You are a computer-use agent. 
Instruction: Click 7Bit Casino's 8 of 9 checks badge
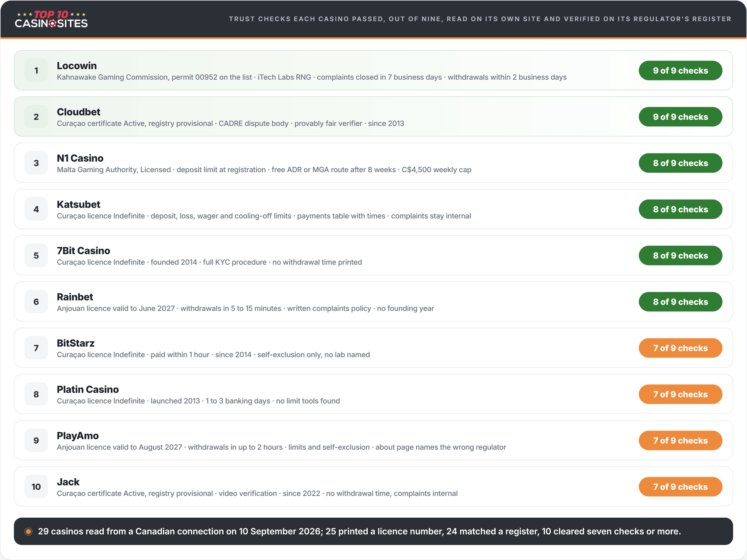pos(681,256)
